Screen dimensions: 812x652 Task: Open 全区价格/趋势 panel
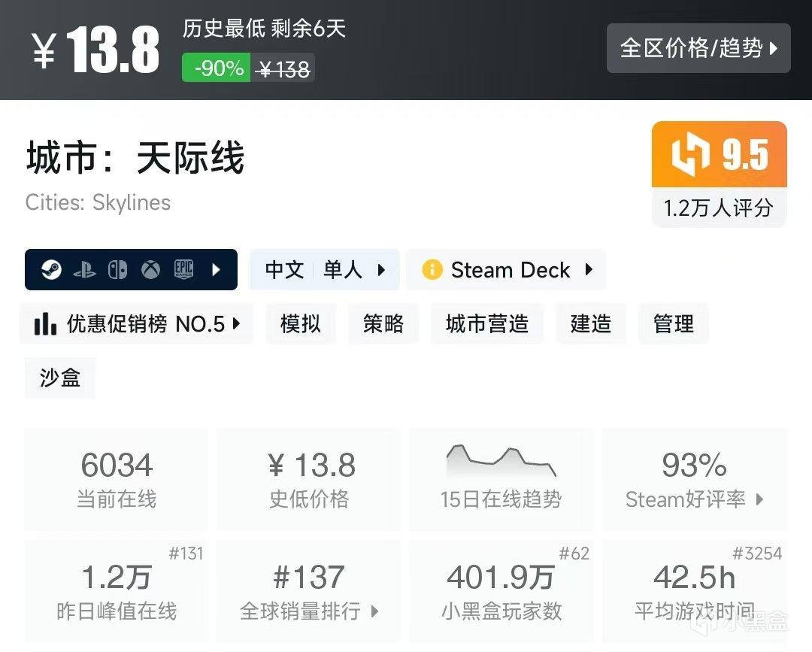pyautogui.click(x=698, y=48)
